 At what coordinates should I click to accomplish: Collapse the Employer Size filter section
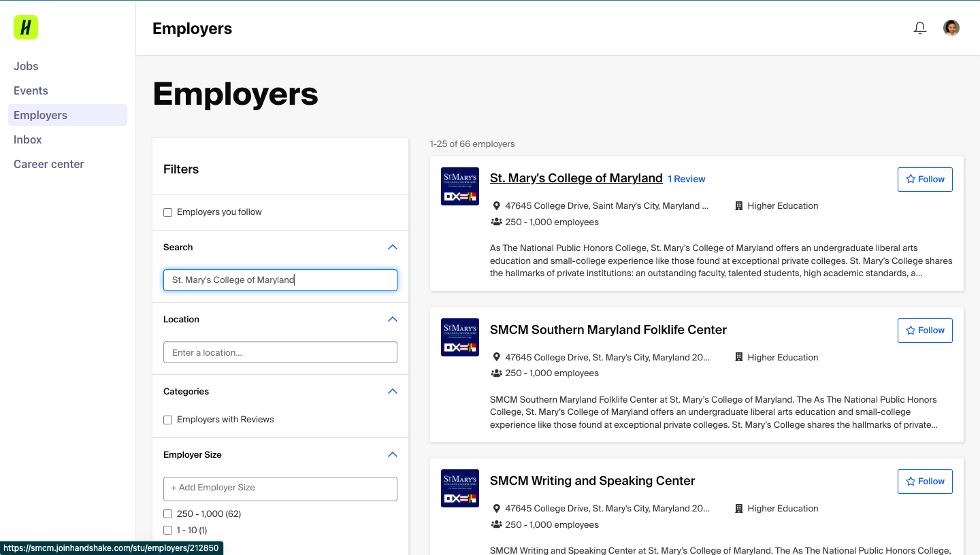[393, 454]
